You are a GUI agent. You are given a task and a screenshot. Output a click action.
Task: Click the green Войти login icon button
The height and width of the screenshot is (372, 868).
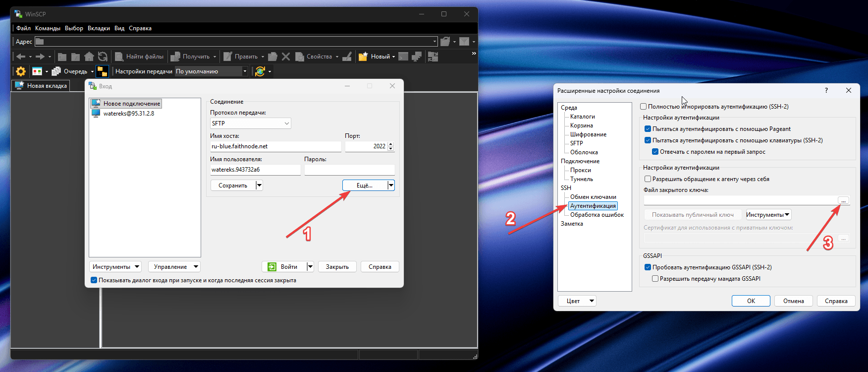(272, 267)
